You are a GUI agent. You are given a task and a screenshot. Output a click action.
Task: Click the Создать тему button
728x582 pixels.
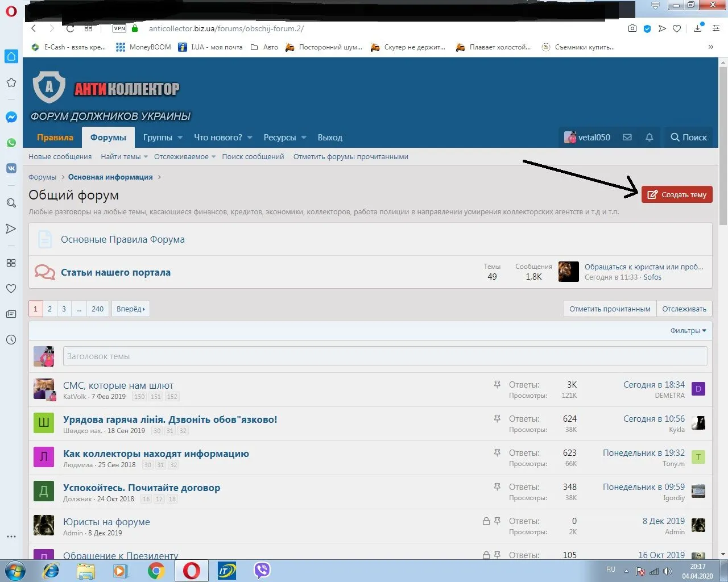[x=677, y=194]
